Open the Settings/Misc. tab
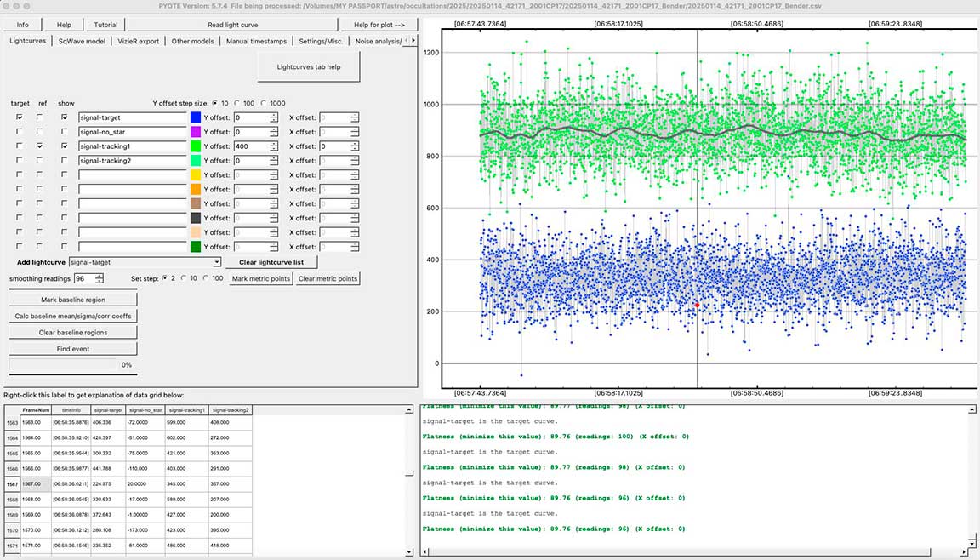980x560 pixels. (x=321, y=41)
